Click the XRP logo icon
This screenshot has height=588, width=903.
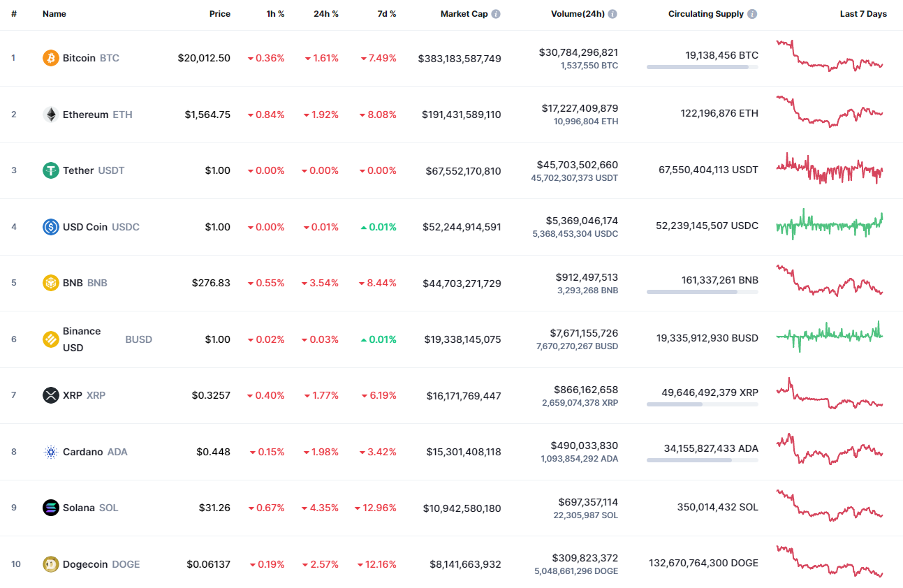(50, 395)
